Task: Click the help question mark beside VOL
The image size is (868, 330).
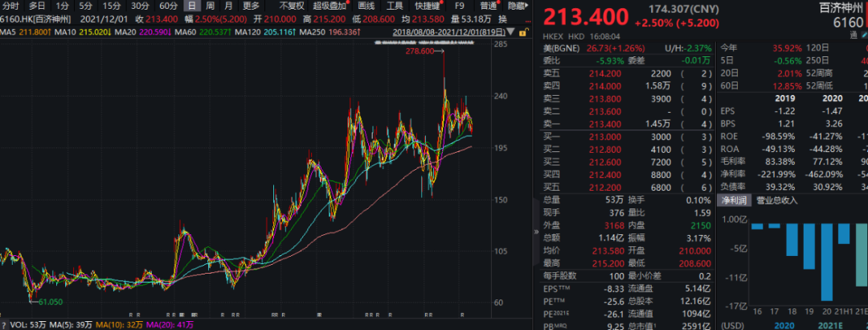Action: 5,324
